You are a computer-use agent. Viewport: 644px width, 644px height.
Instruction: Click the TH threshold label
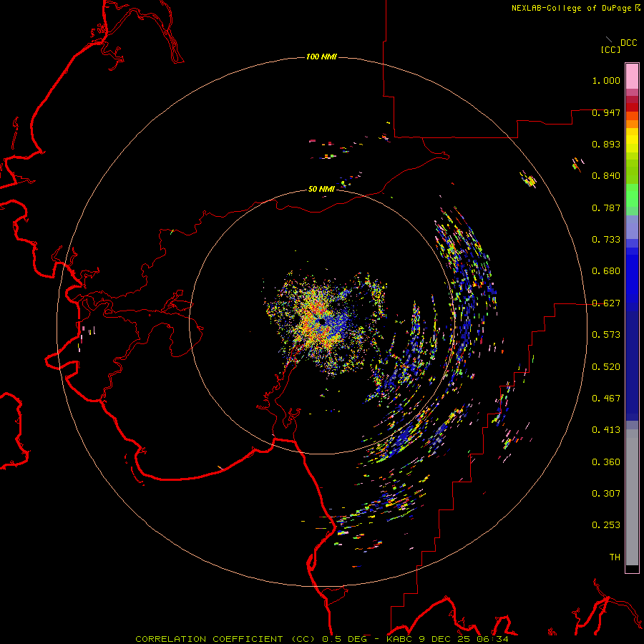[x=615, y=557]
